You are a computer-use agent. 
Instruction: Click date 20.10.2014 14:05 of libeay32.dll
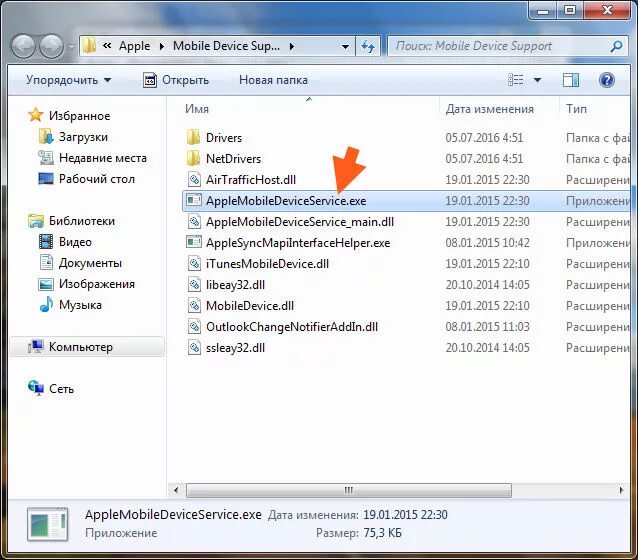pos(487,284)
